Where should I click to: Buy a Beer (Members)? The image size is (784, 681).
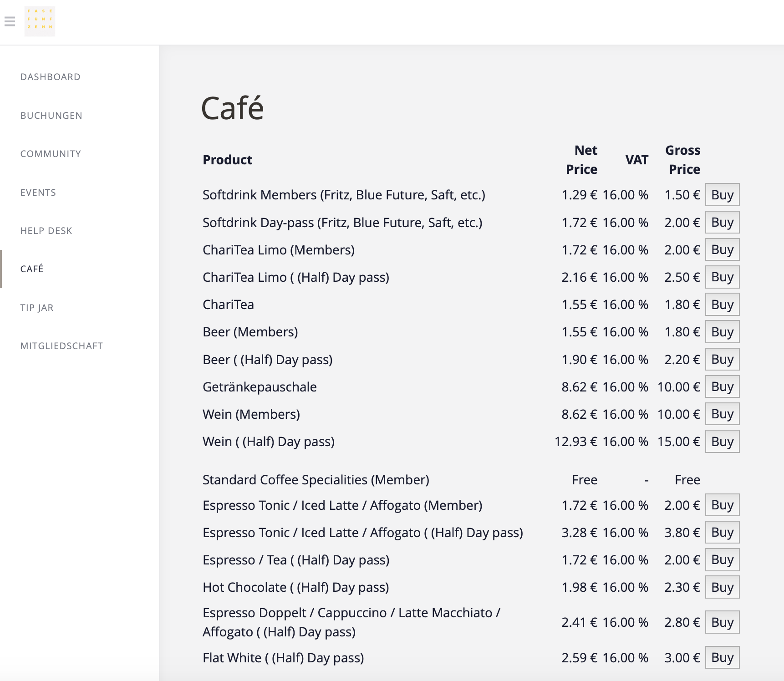(722, 332)
